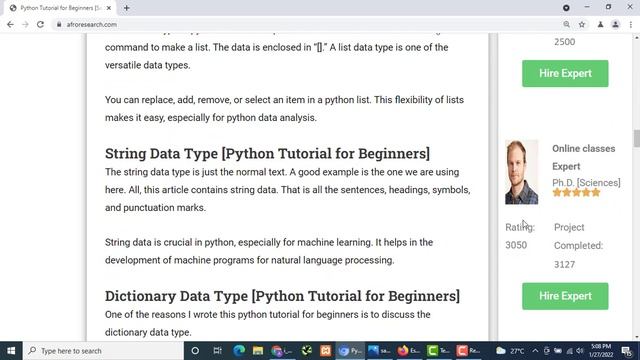This screenshot has height=360, width=640.
Task: Open Task View on the taskbar
Action: pos(217,351)
